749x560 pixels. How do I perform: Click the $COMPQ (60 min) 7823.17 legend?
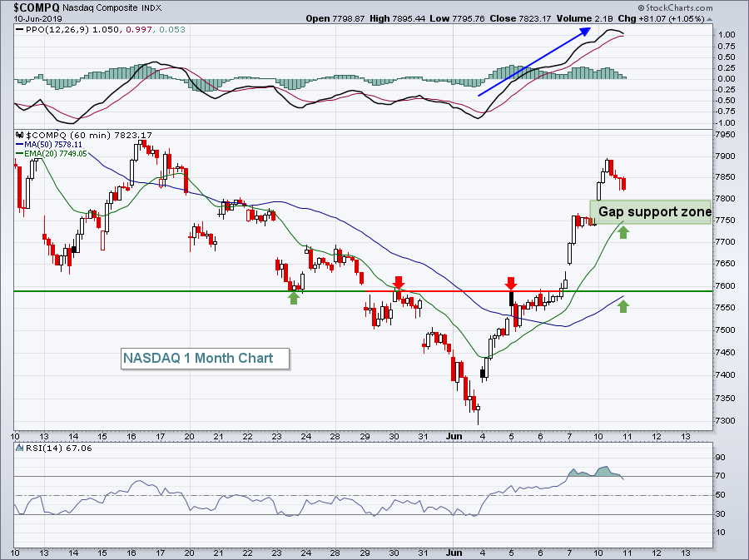point(88,135)
